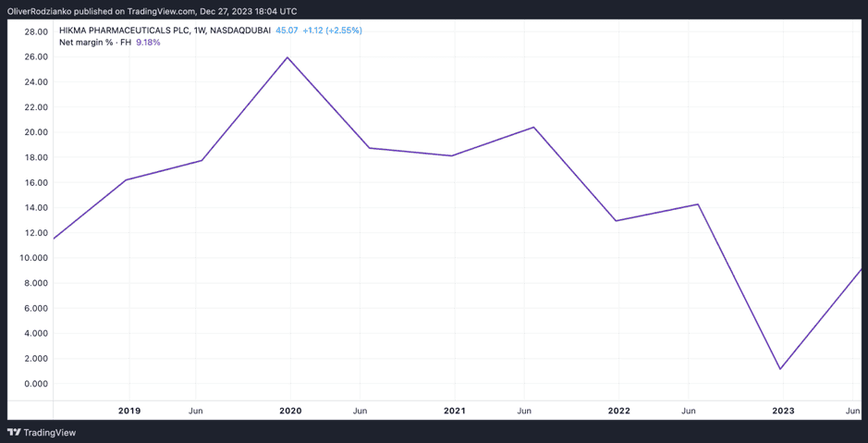Click the +1.12 (+2.55%) price change text
Image resolution: width=868 pixels, height=443 pixels.
coord(332,31)
